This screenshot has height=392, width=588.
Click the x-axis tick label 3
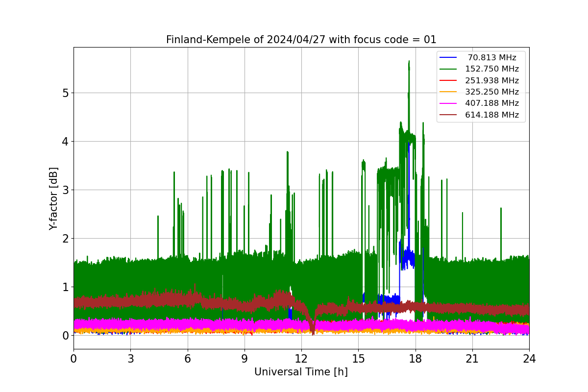click(130, 358)
